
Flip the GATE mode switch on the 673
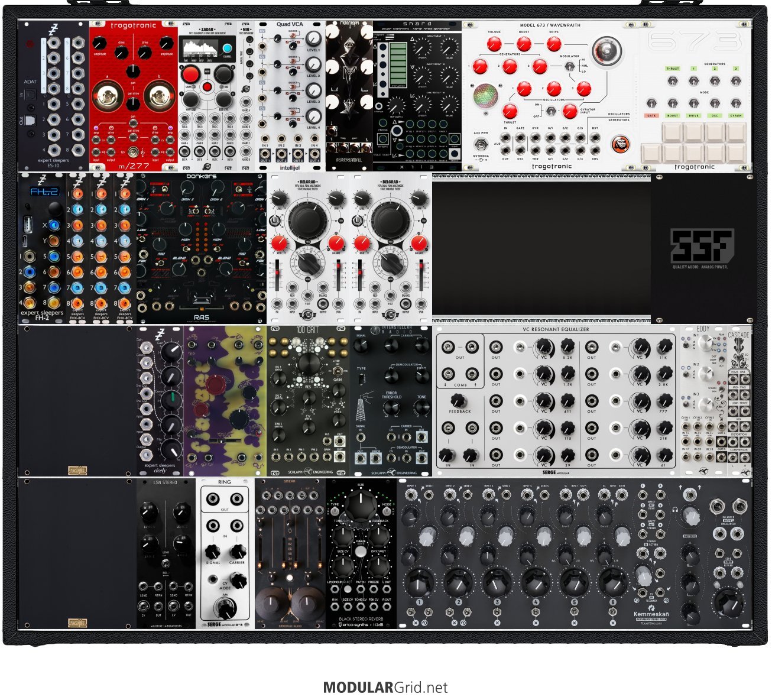pos(651,103)
